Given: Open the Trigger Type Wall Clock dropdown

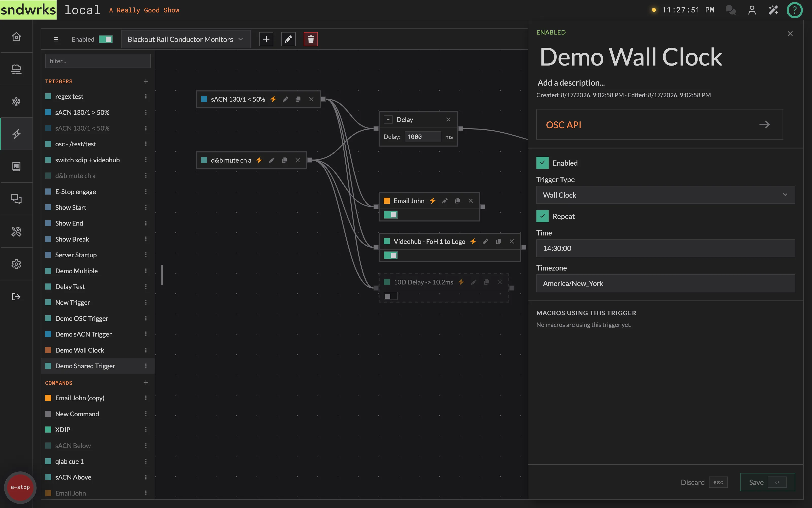Looking at the screenshot, I should coord(665,195).
